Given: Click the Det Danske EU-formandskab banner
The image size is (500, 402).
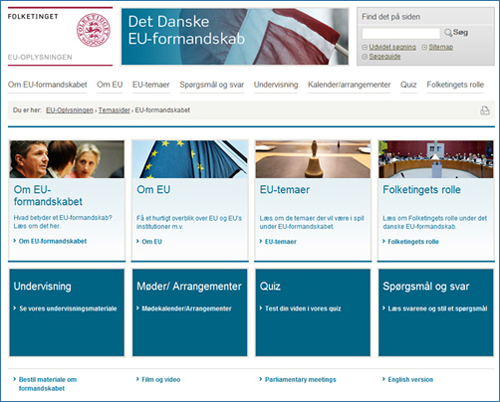Looking at the screenshot, I should (x=235, y=37).
